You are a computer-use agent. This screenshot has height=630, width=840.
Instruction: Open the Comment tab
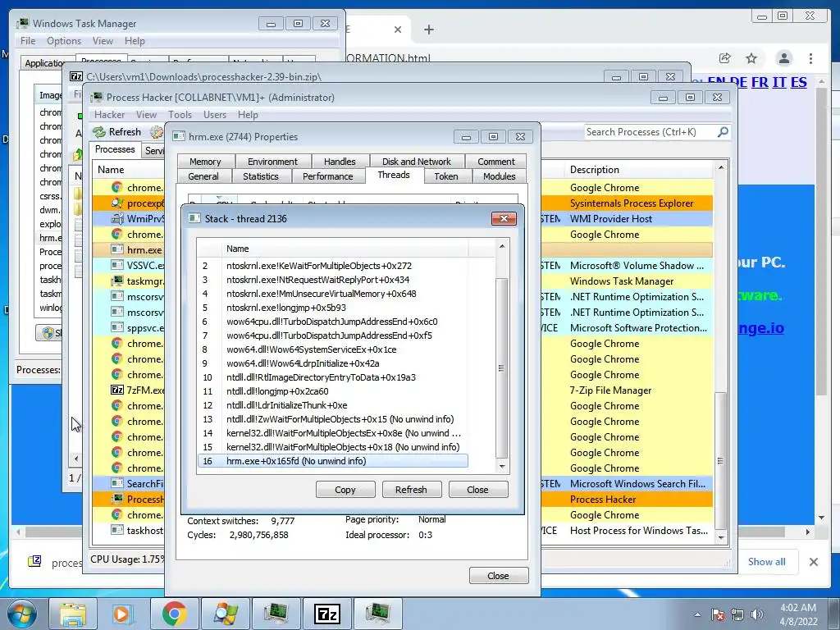[496, 162]
